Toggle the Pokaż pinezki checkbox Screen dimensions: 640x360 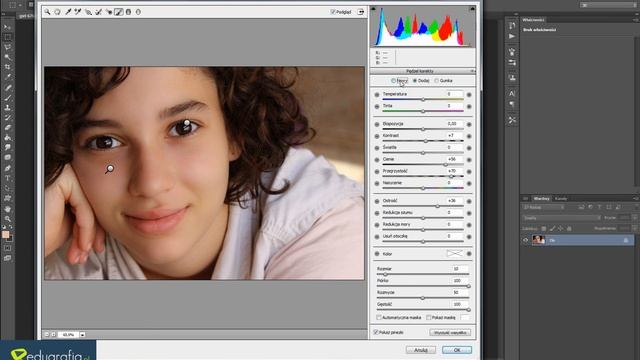click(376, 332)
